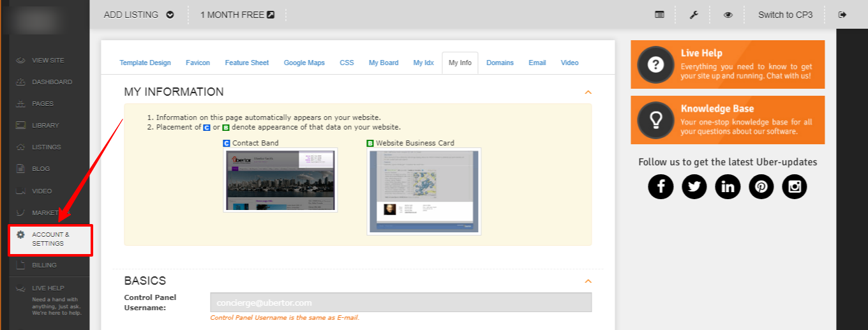This screenshot has width=868, height=330.
Task: Open the Billing sidebar icon
Action: (20, 265)
